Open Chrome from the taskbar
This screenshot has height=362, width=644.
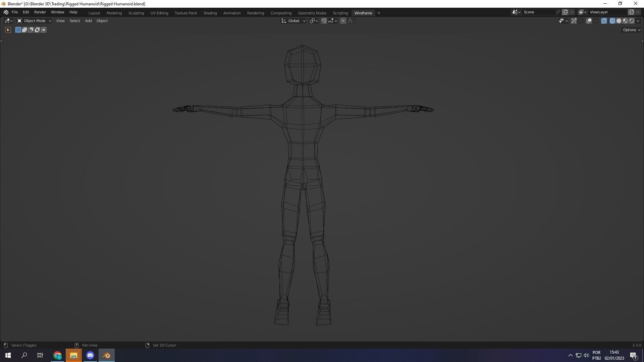point(57,355)
